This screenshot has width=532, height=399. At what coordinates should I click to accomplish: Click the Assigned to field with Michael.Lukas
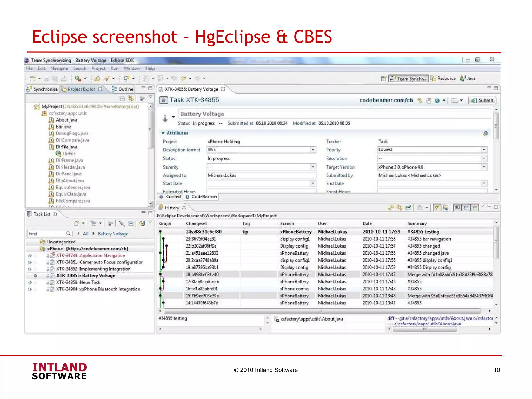261,175
